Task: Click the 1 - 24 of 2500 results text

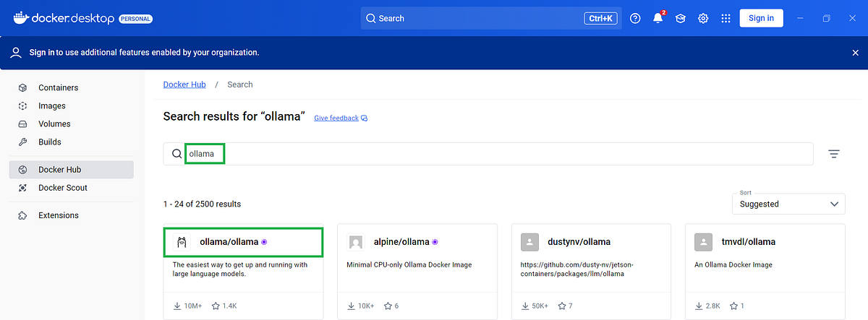Action: coord(202,204)
